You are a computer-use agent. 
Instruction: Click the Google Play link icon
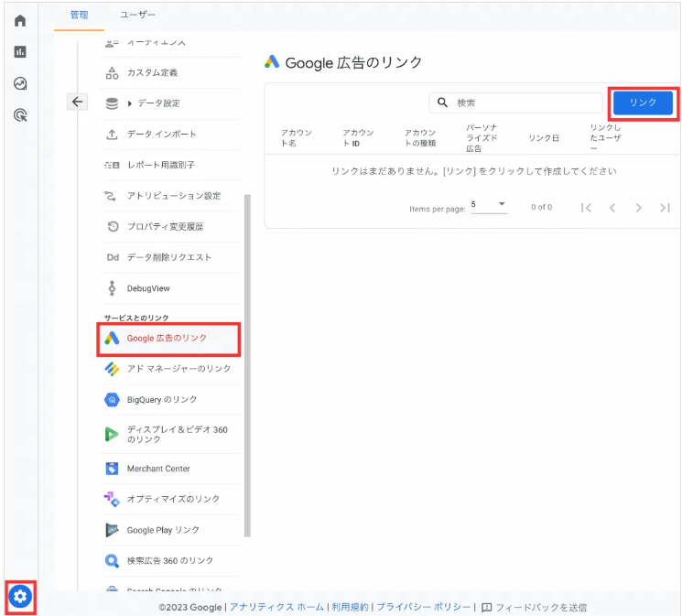[x=112, y=530]
